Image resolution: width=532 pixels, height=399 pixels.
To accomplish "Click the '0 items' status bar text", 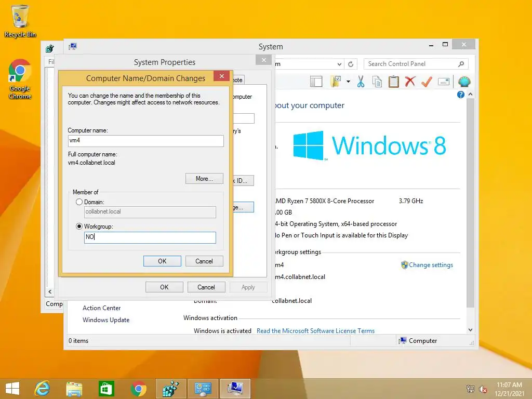I will click(78, 341).
